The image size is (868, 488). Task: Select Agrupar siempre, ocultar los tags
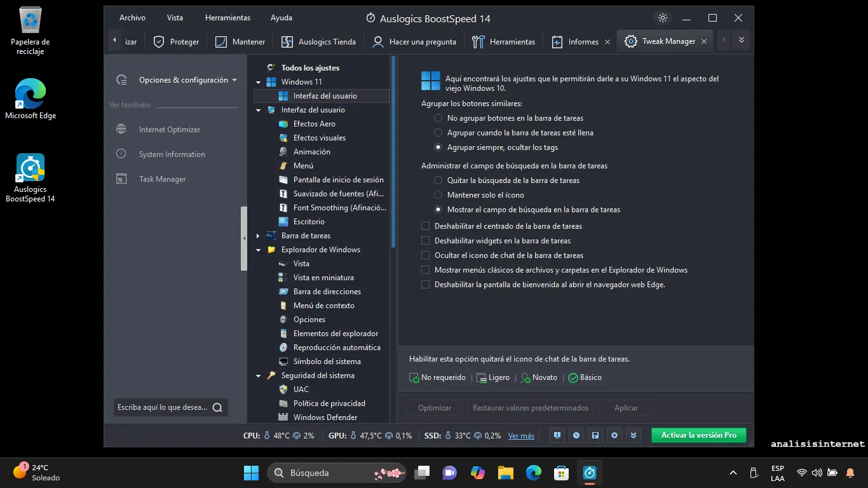point(438,147)
